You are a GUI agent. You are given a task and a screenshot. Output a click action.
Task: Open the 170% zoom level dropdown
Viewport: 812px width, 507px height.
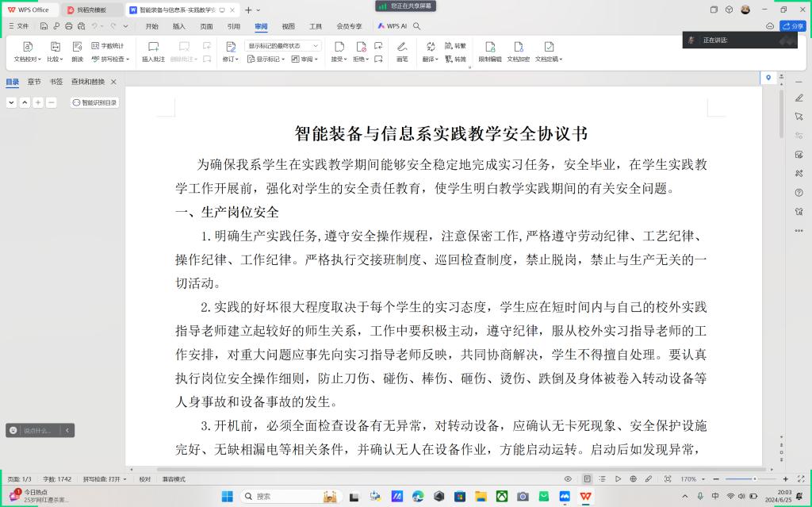pyautogui.click(x=691, y=479)
